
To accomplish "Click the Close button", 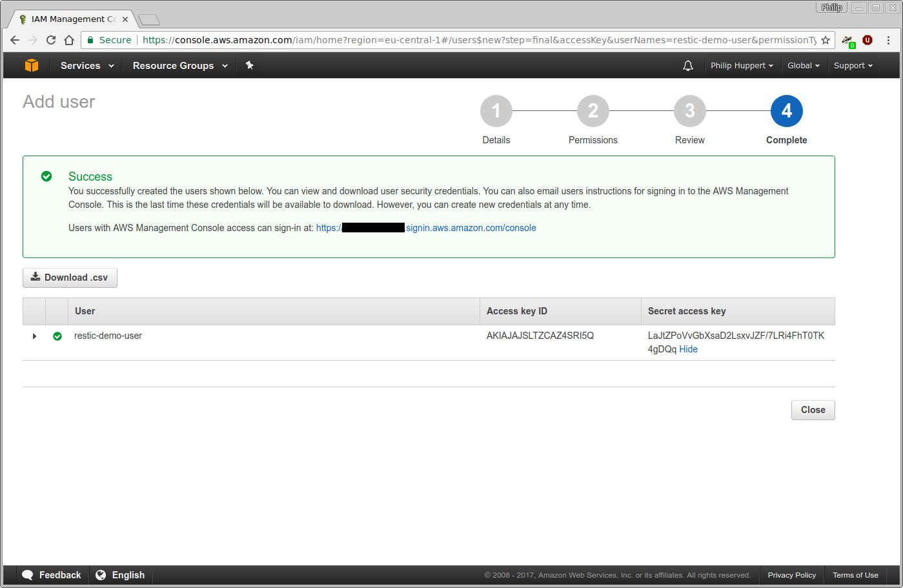I will (813, 410).
